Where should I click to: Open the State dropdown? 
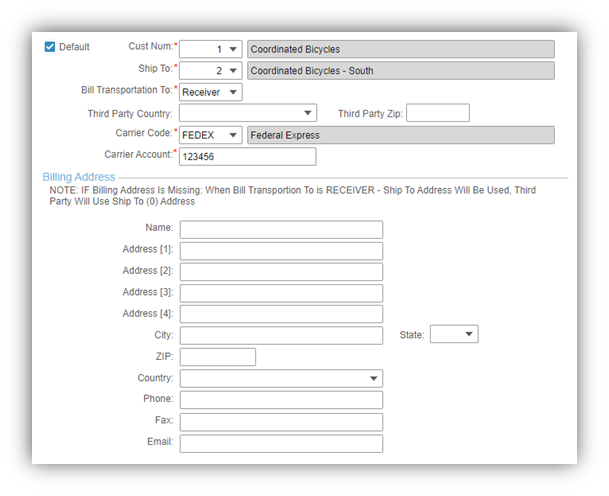[454, 334]
